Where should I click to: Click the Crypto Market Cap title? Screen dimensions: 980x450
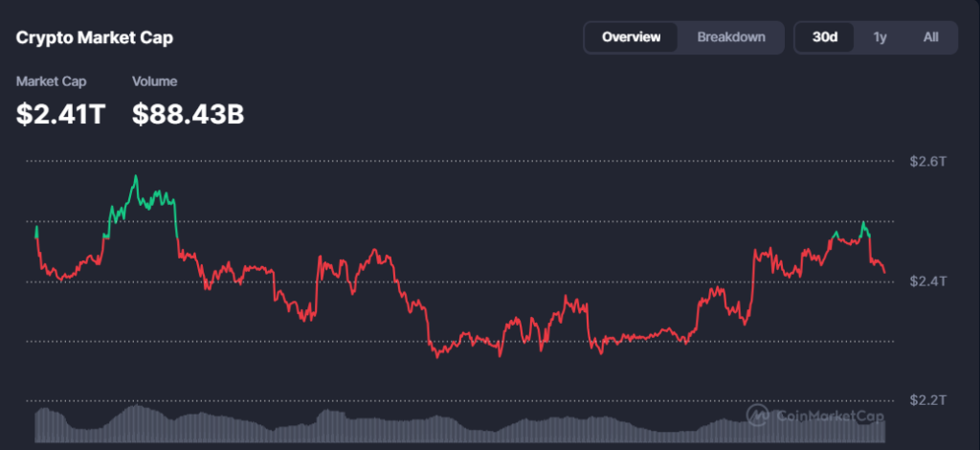[95, 38]
